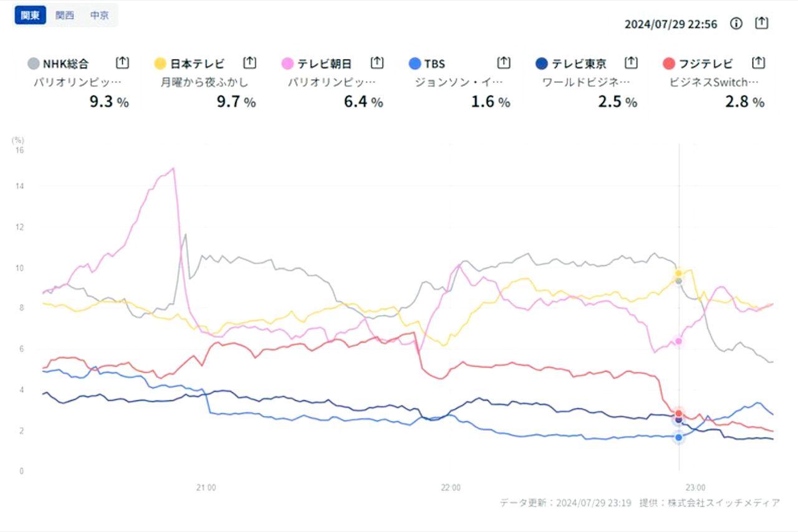Click the ビジネスSwitch program title under フジテレビ
798x532 pixels.
click(x=714, y=81)
